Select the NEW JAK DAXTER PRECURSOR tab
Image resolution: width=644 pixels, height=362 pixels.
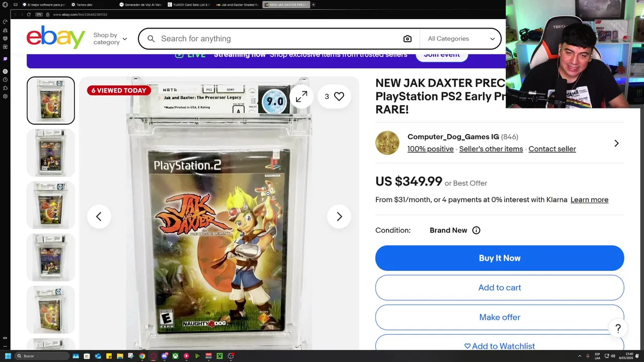286,5
